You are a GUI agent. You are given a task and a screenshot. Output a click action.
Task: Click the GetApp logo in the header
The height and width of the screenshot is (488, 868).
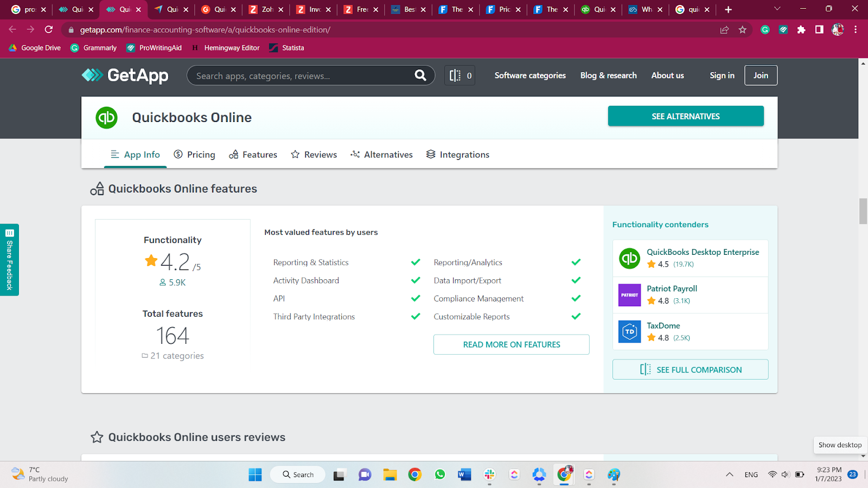(125, 75)
